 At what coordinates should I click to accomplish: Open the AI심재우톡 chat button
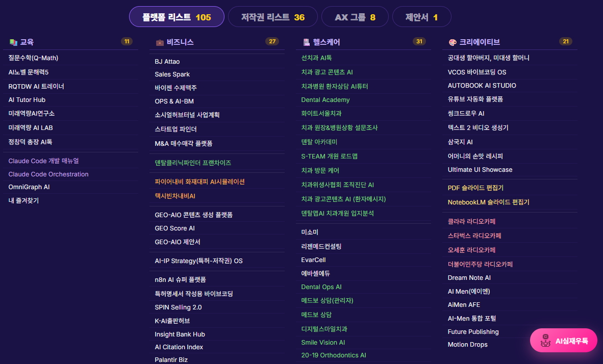click(563, 340)
